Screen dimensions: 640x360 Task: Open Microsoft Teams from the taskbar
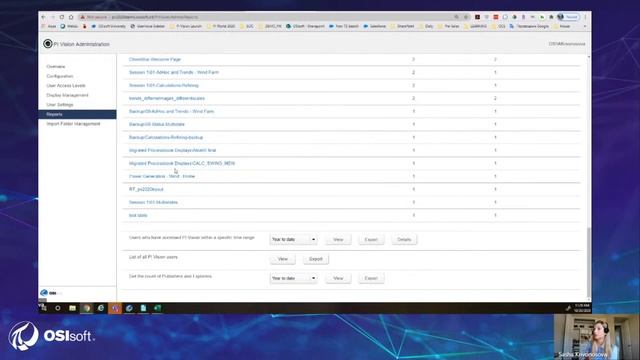(x=115, y=308)
